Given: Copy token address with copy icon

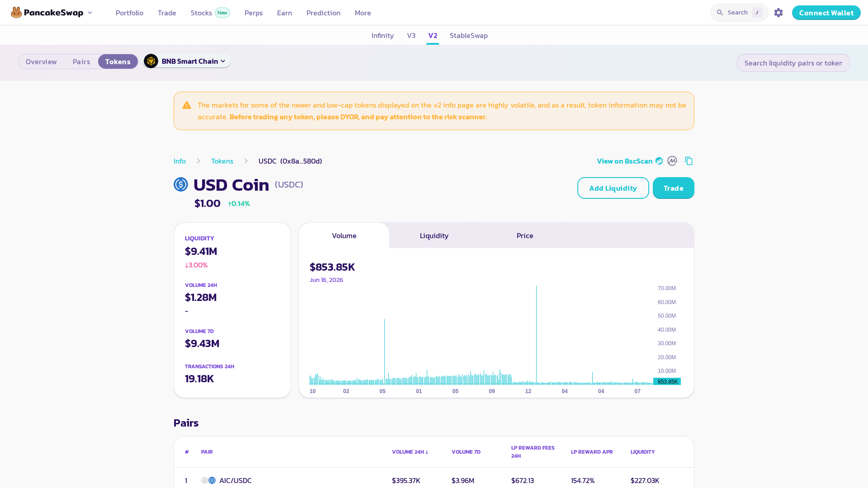Looking at the screenshot, I should click(689, 161).
